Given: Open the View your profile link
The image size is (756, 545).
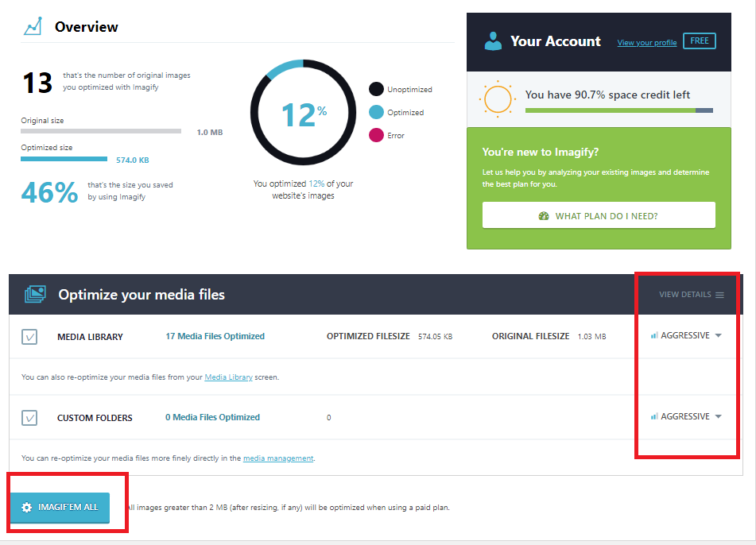Looking at the screenshot, I should (x=646, y=42).
